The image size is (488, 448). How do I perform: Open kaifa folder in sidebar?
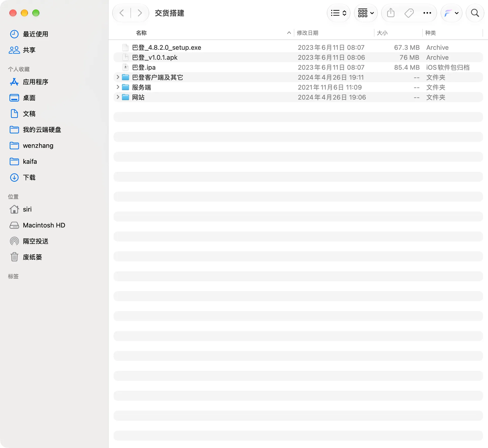(x=30, y=161)
